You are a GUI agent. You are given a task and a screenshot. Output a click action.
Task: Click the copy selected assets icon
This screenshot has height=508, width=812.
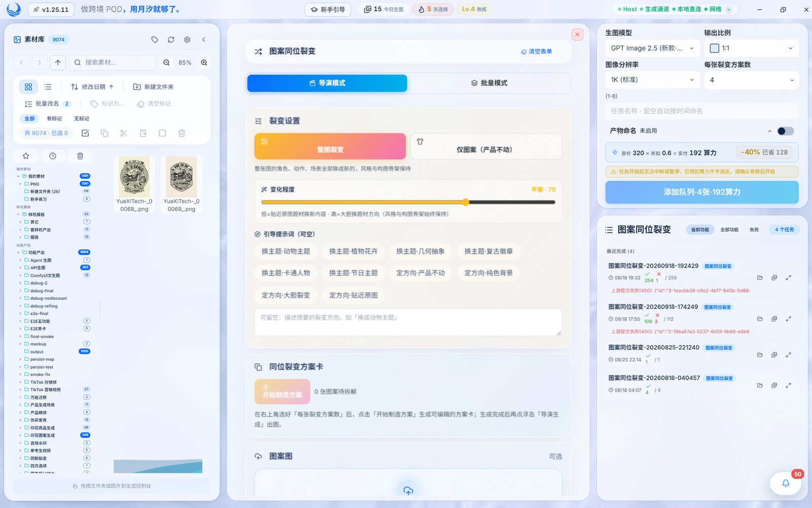[105, 133]
